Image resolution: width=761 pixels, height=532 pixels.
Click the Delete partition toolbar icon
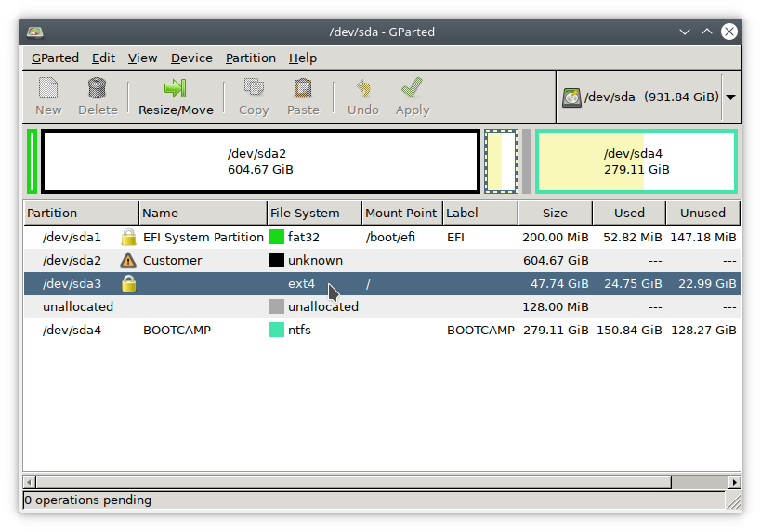[98, 89]
